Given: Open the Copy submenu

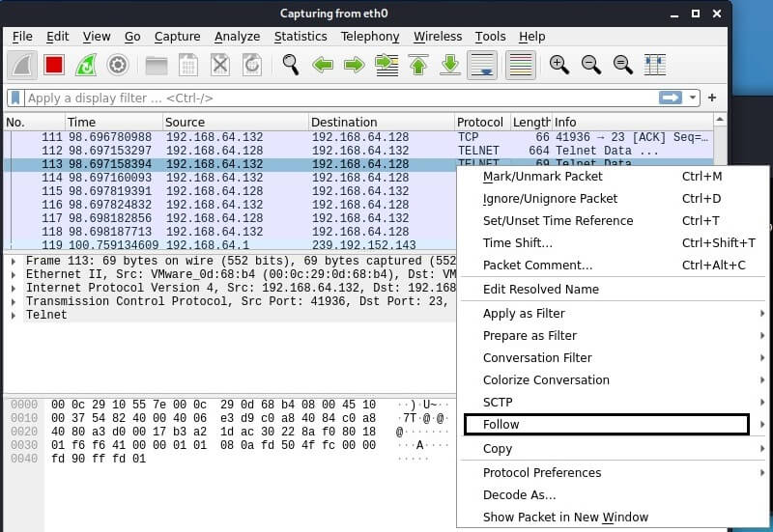Looking at the screenshot, I should tap(613, 449).
